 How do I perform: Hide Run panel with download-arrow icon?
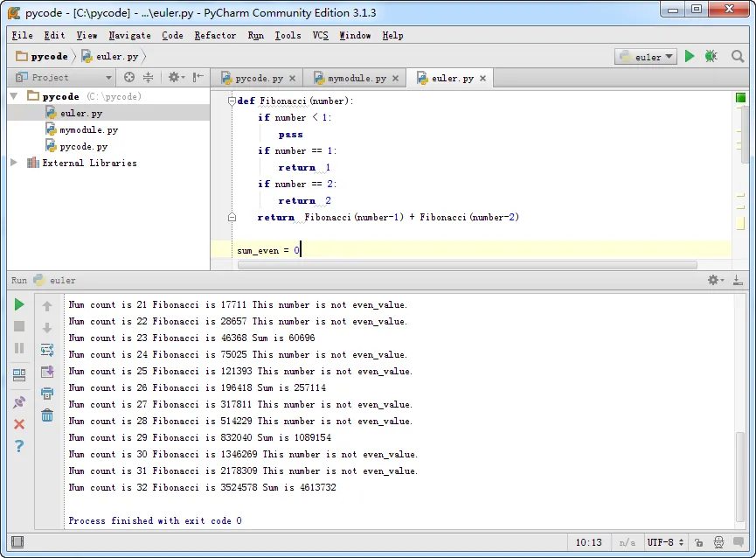[x=738, y=280]
